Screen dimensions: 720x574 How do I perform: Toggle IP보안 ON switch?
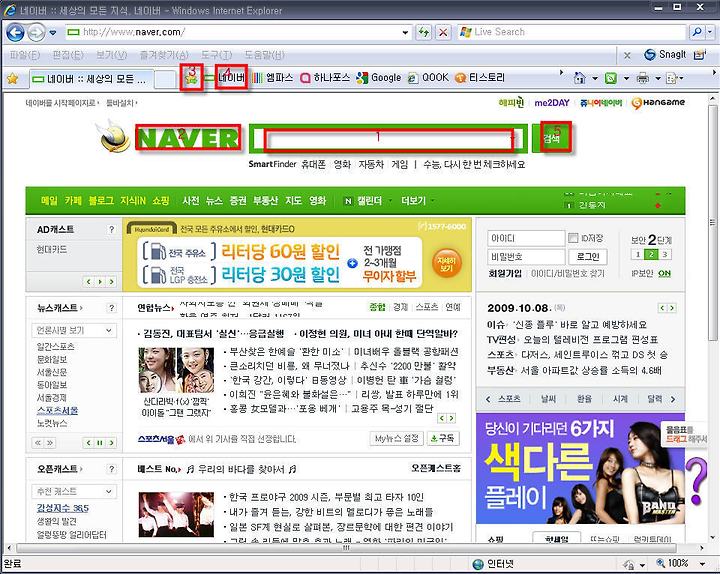click(x=664, y=274)
